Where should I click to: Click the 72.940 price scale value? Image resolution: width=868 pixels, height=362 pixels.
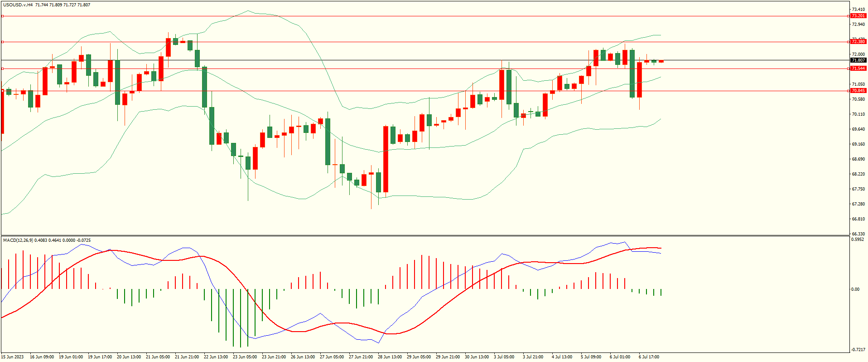[858, 24]
